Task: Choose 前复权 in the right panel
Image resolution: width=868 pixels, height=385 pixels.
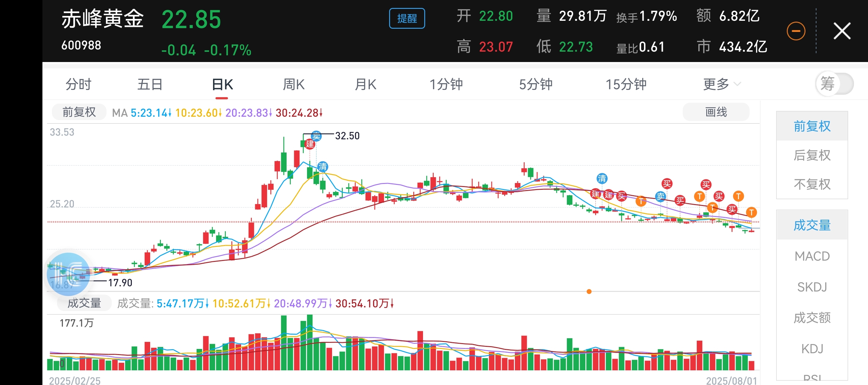Action: click(x=812, y=126)
